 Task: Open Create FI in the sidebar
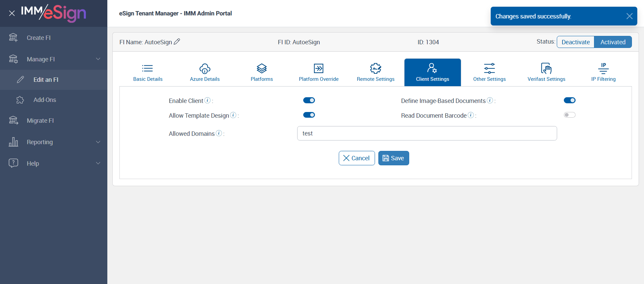[54, 38]
